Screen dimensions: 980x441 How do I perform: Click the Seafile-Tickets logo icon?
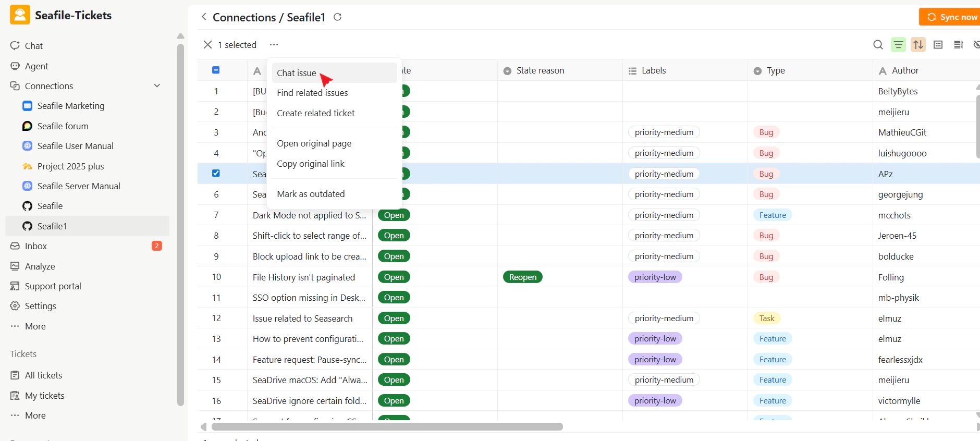tap(20, 15)
